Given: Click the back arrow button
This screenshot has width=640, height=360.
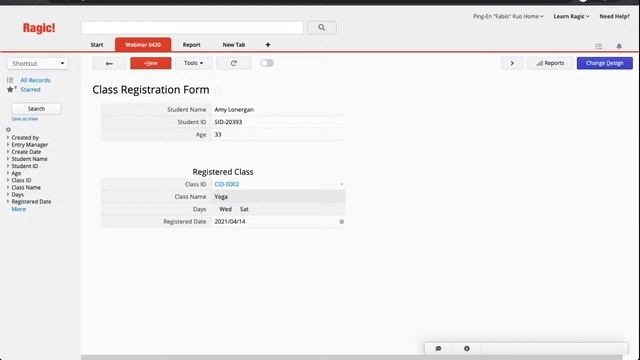Looking at the screenshot, I should click(109, 63).
